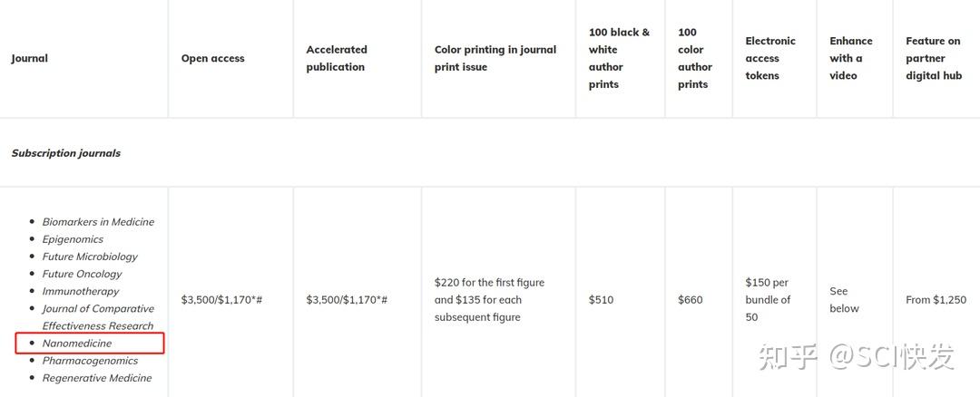Image resolution: width=980 pixels, height=397 pixels.
Task: Select the Open access column header
Action: pos(212,59)
